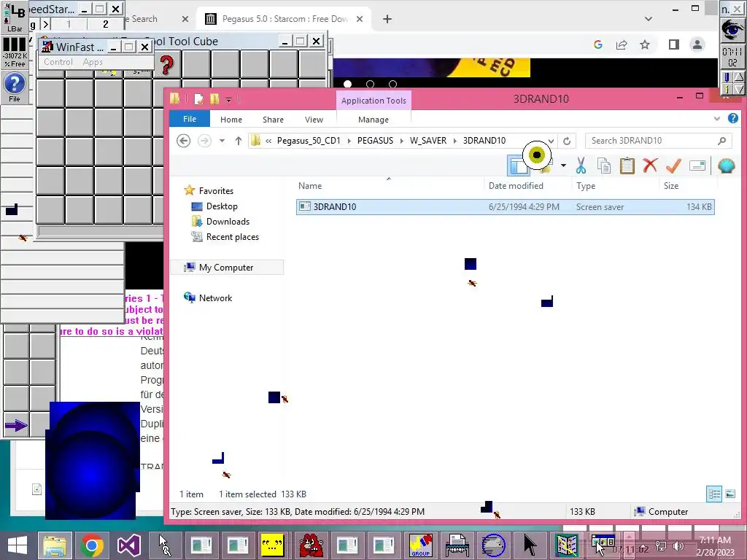Expand Chrome's tab search chevron
The image size is (747, 560).
[x=649, y=19]
